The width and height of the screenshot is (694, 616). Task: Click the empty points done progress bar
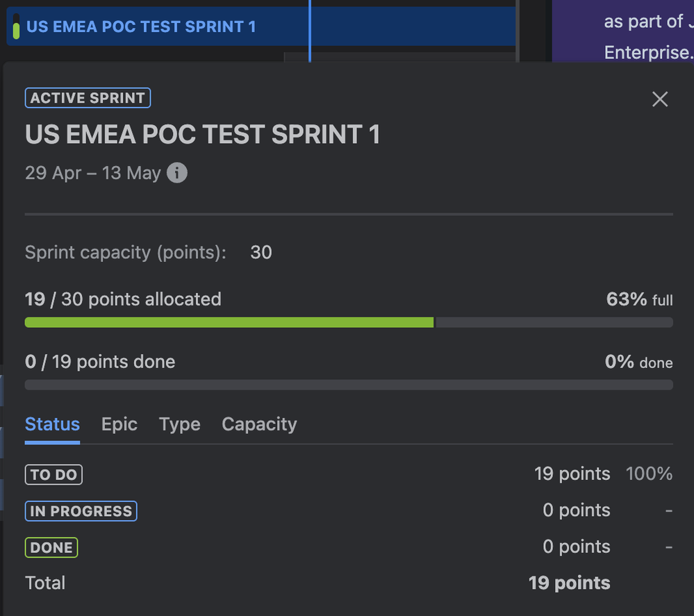click(x=348, y=385)
